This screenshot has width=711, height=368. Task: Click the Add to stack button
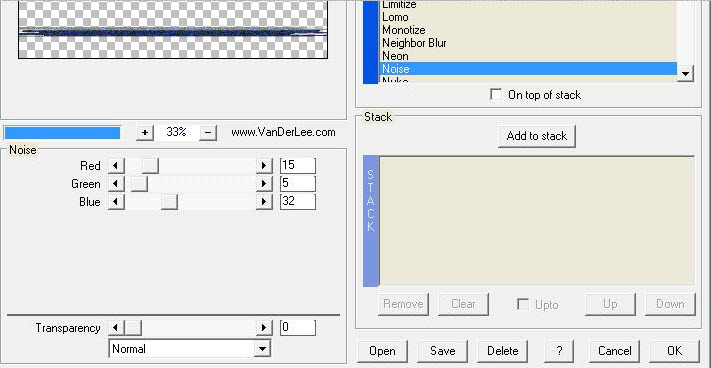[537, 136]
